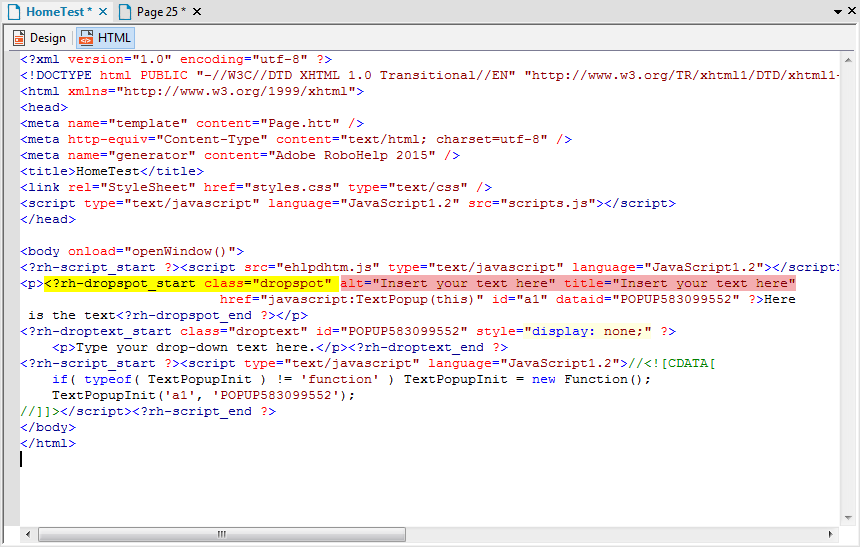Click the Adobe RoboHelp 2015 generator line
Image resolution: width=860 pixels, height=547 pixels.
point(240,155)
